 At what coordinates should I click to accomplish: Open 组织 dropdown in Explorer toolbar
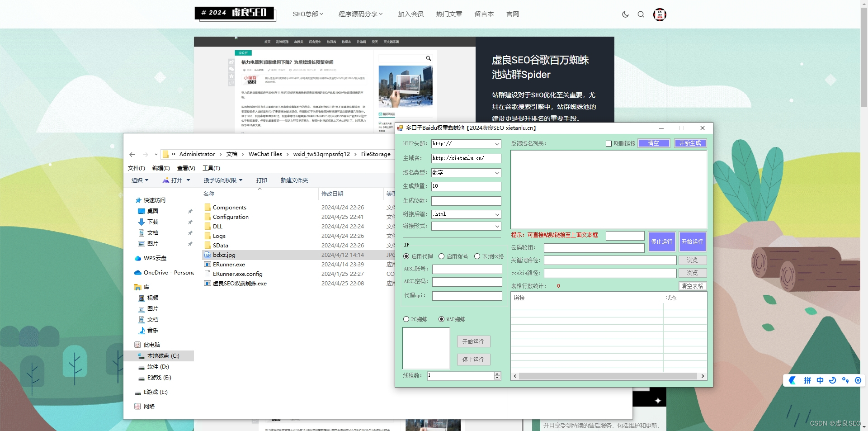tap(140, 180)
